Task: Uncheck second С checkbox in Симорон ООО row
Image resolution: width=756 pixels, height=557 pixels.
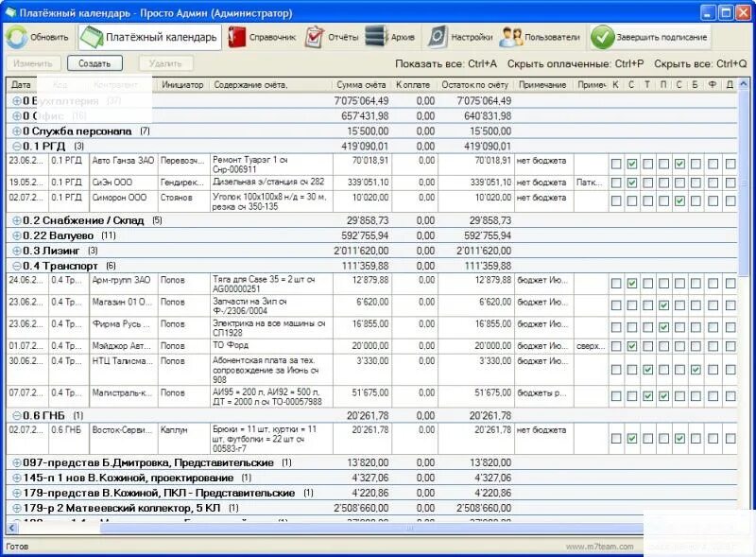Action: (679, 200)
